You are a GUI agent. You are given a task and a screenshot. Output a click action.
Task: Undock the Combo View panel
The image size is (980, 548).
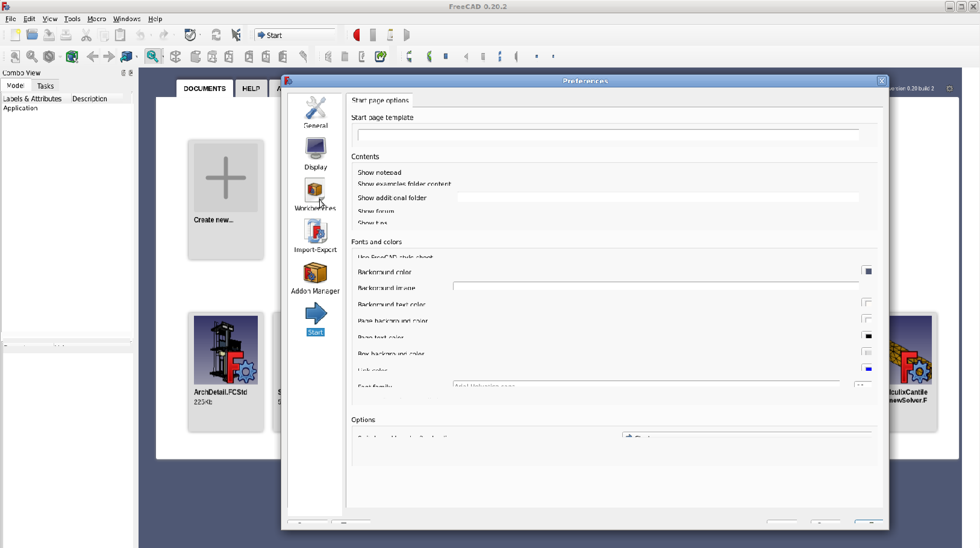(123, 73)
